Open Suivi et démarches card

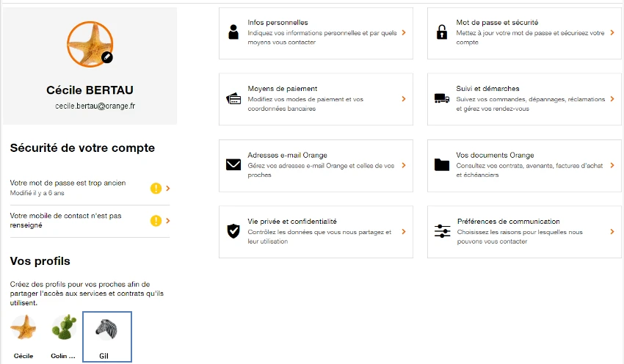click(524, 99)
